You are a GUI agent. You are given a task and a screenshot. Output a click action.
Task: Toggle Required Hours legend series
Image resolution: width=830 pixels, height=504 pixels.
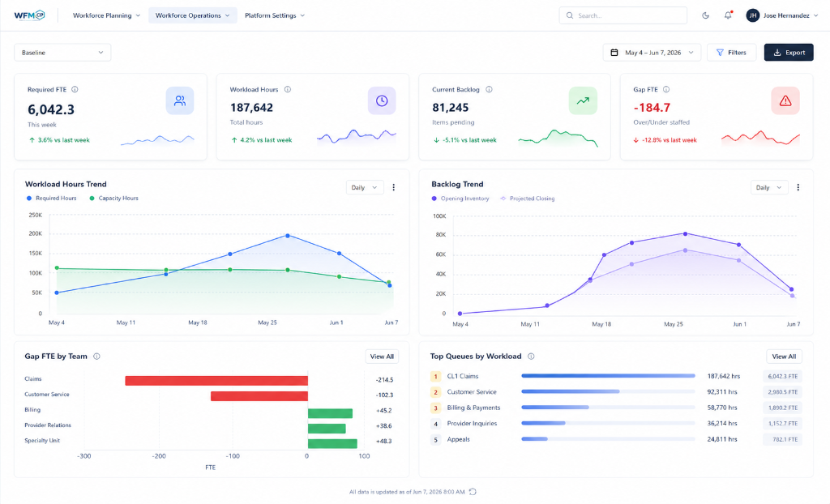click(x=51, y=198)
